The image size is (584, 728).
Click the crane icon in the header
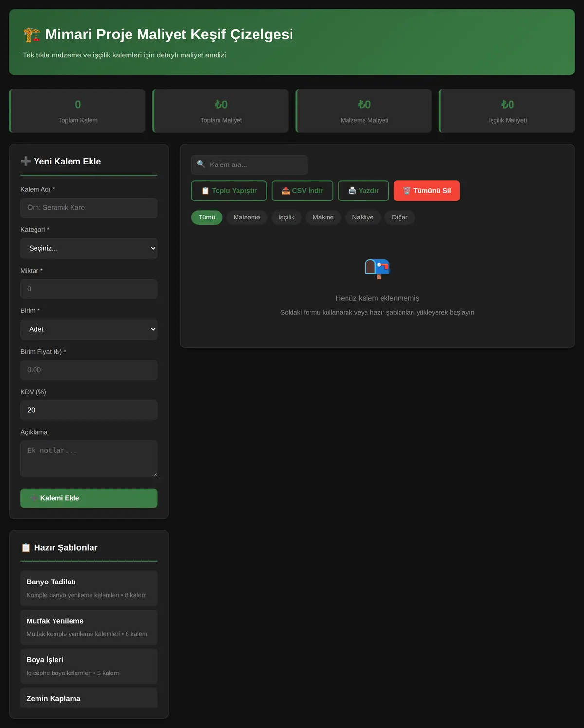[32, 35]
